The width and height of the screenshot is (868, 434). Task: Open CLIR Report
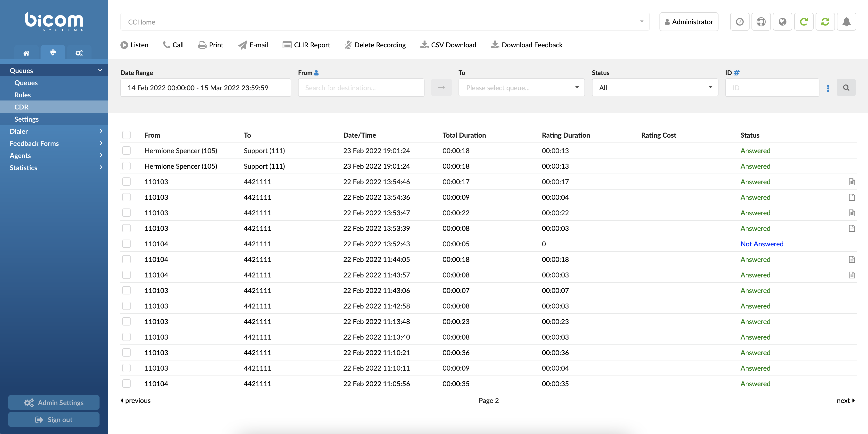(306, 45)
